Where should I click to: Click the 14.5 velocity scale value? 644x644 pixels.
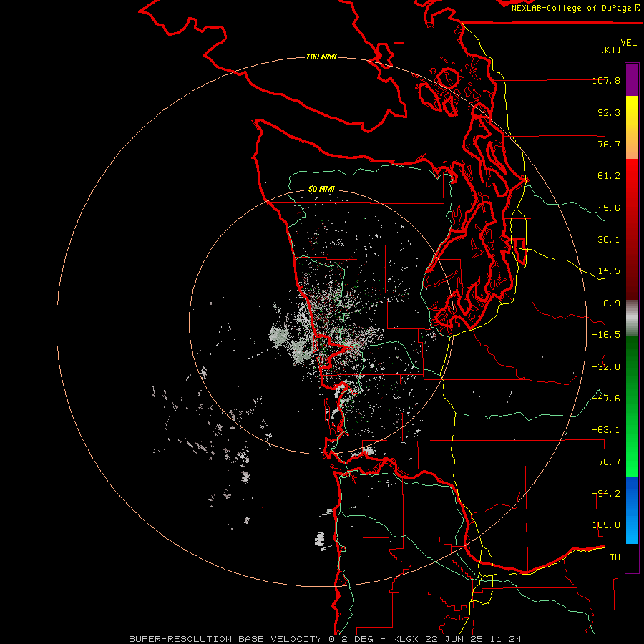pyautogui.click(x=609, y=271)
